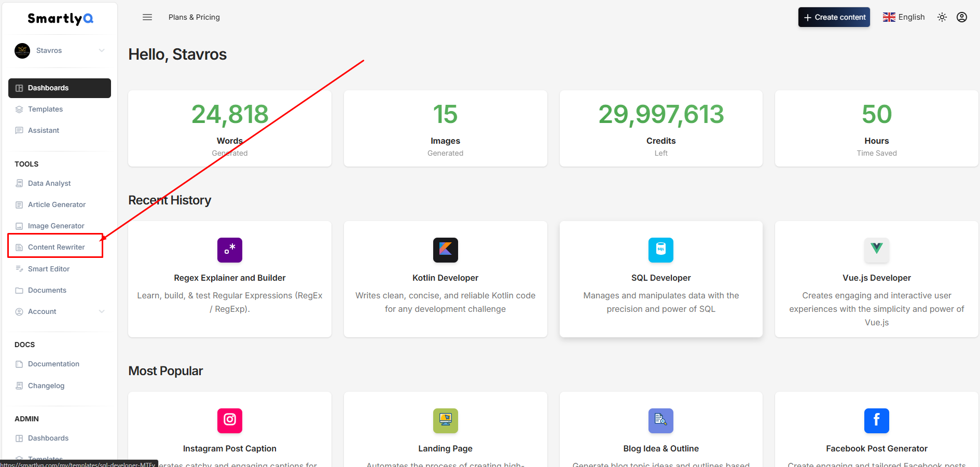
Task: Click the Recent History heading
Action: (x=170, y=200)
